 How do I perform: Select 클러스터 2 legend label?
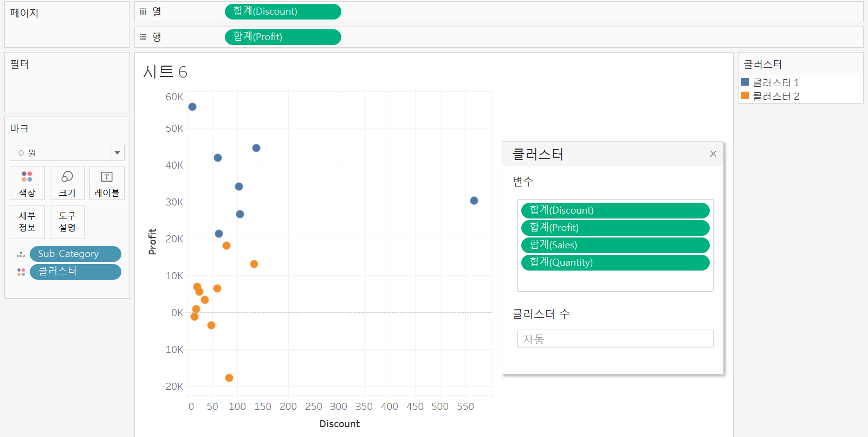776,96
